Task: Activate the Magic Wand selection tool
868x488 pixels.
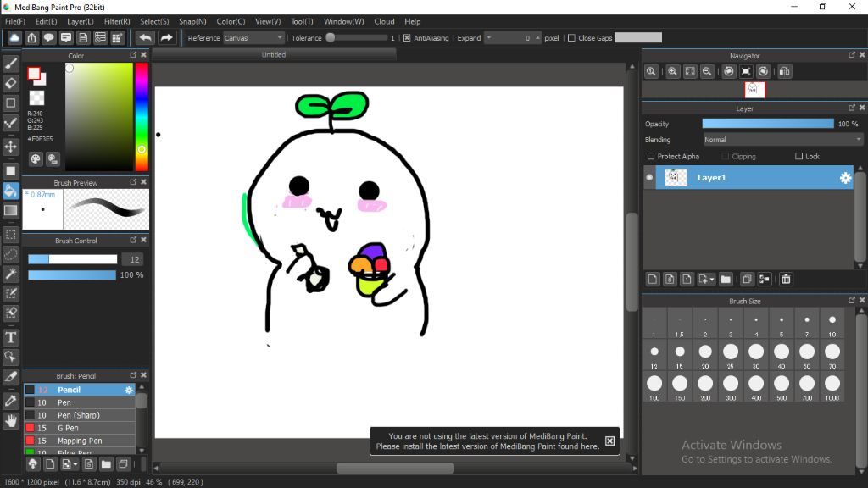Action: click(x=11, y=274)
